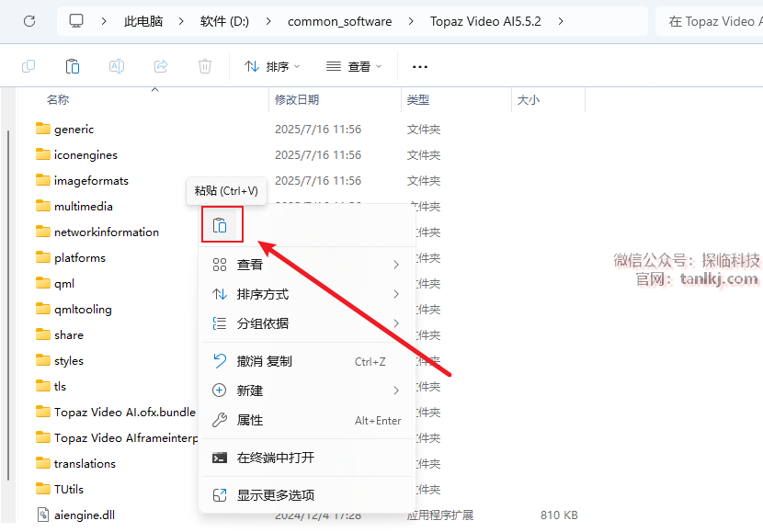The height and width of the screenshot is (532, 763).
Task: Sort by 修改日期 column header
Action: click(x=297, y=99)
